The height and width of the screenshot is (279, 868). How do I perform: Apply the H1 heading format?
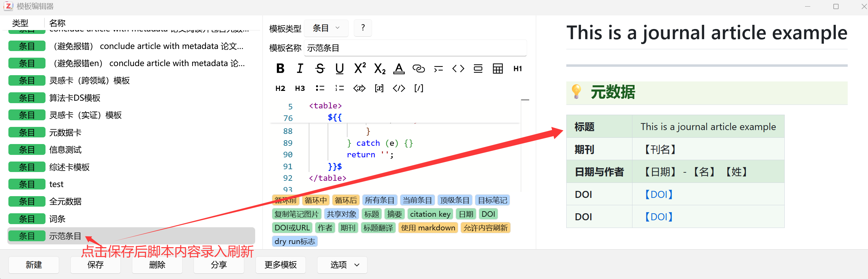click(518, 69)
